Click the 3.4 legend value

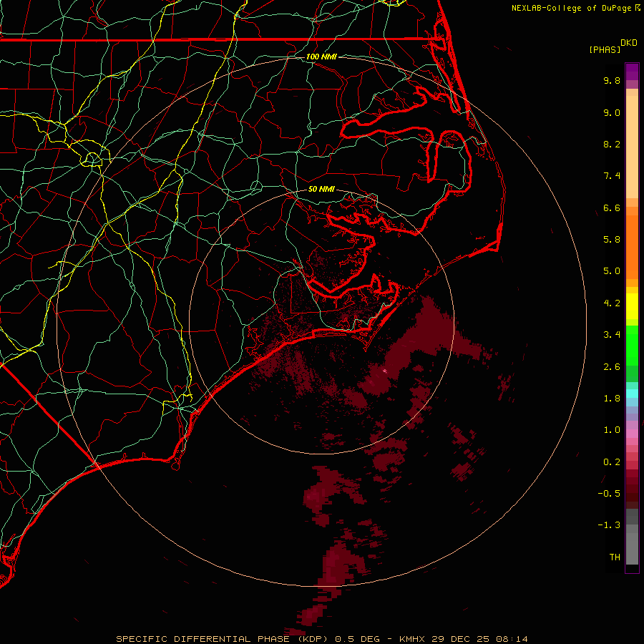point(612,335)
